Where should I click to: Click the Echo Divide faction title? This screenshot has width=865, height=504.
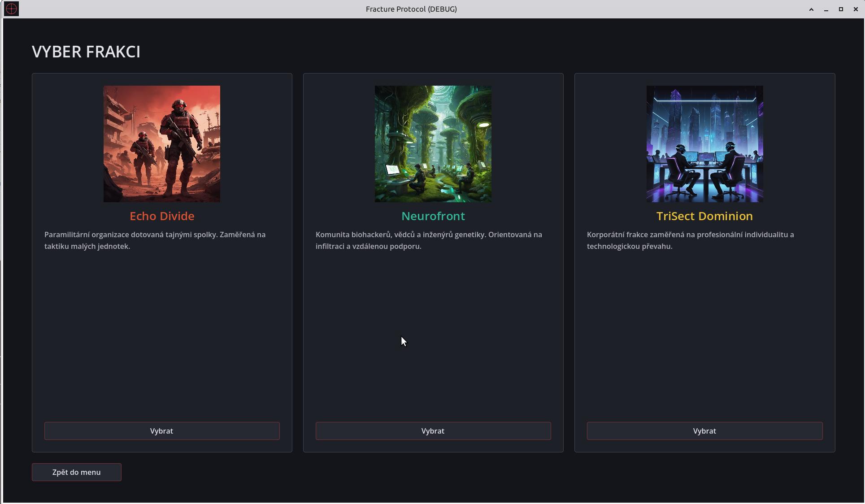162,216
